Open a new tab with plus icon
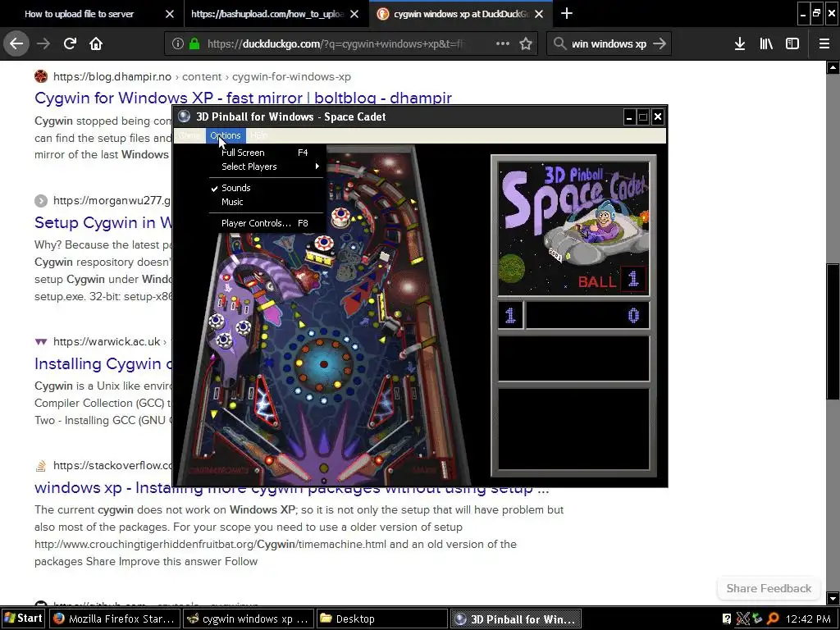Screen dimensions: 840x630 coord(566,13)
